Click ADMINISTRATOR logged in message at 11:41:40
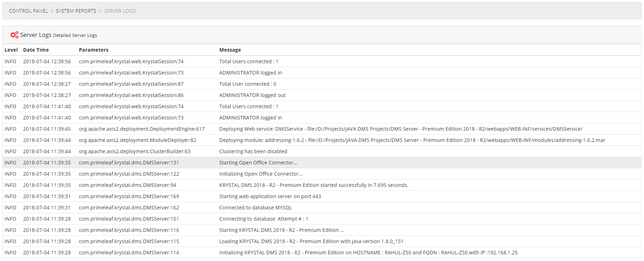This screenshot has width=644, height=261. [x=251, y=118]
